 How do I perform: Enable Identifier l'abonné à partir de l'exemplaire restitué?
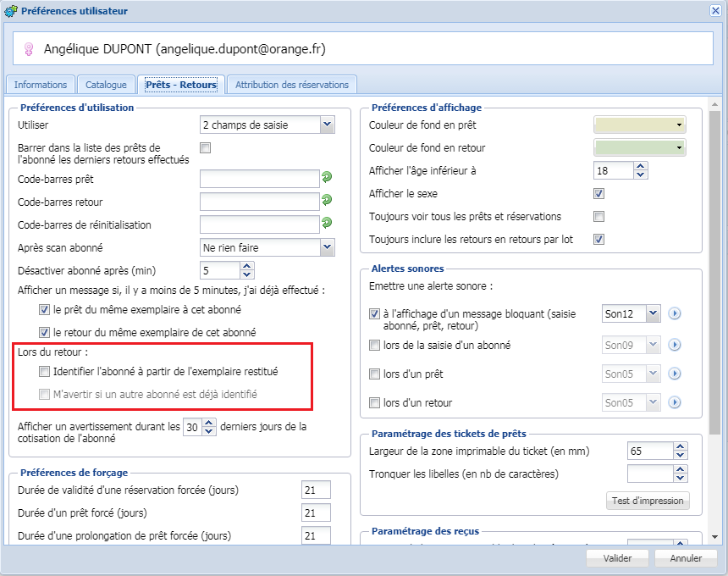point(45,371)
